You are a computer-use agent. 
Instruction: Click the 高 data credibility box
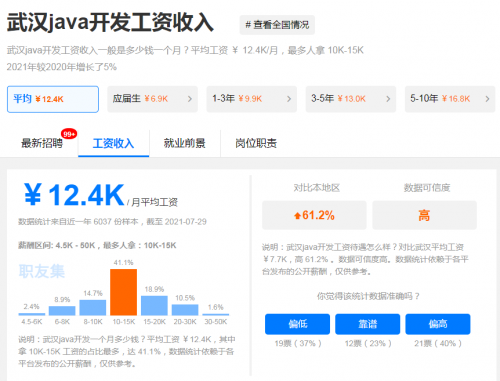[x=424, y=215]
